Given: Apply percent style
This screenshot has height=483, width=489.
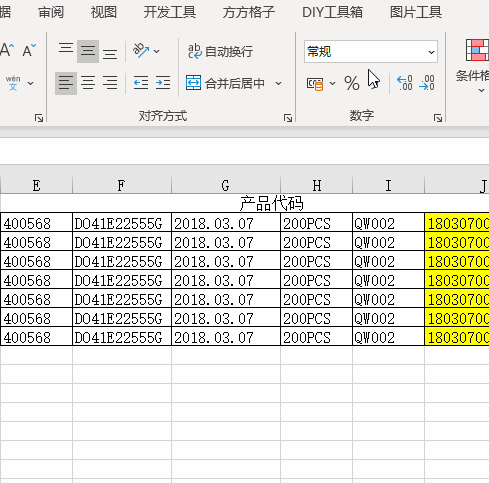Looking at the screenshot, I should (352, 83).
